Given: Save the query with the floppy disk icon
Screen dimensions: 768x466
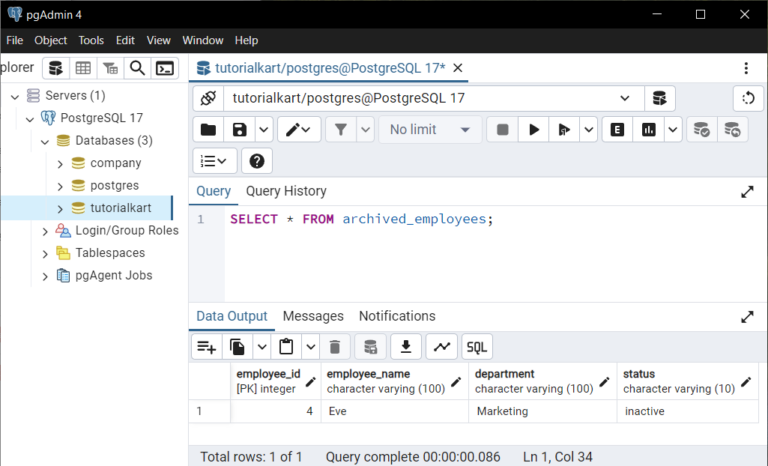Looking at the screenshot, I should tap(240, 130).
